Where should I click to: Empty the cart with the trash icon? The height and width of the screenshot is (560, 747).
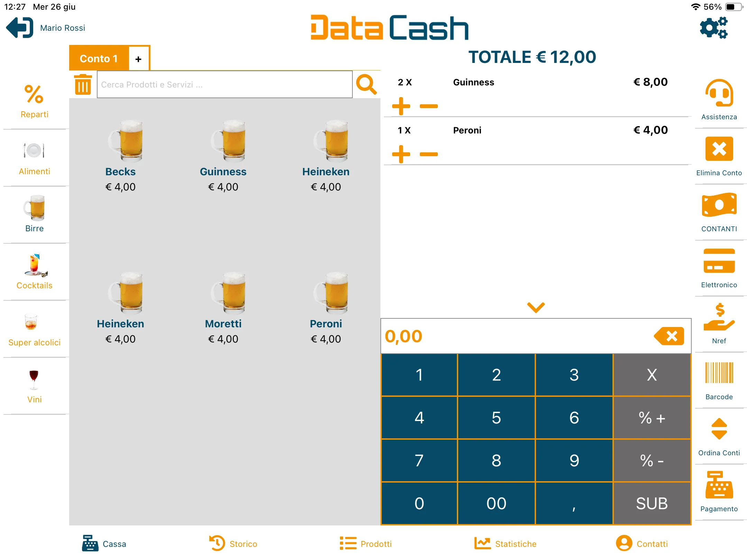(x=83, y=84)
